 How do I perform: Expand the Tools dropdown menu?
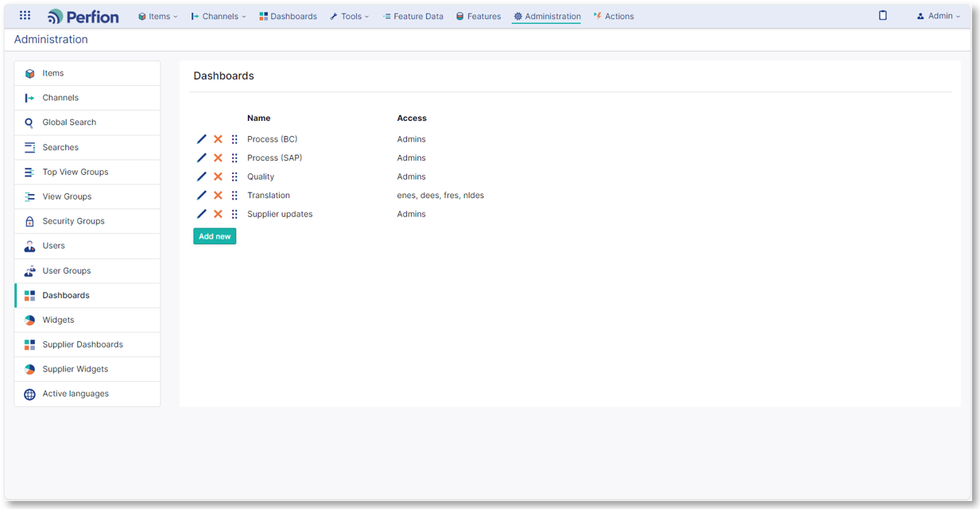pos(350,16)
